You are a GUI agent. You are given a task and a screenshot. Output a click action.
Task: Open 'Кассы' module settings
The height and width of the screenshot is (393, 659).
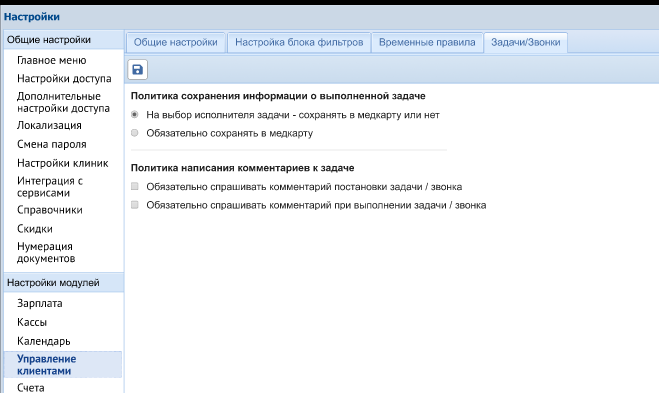[x=32, y=322]
